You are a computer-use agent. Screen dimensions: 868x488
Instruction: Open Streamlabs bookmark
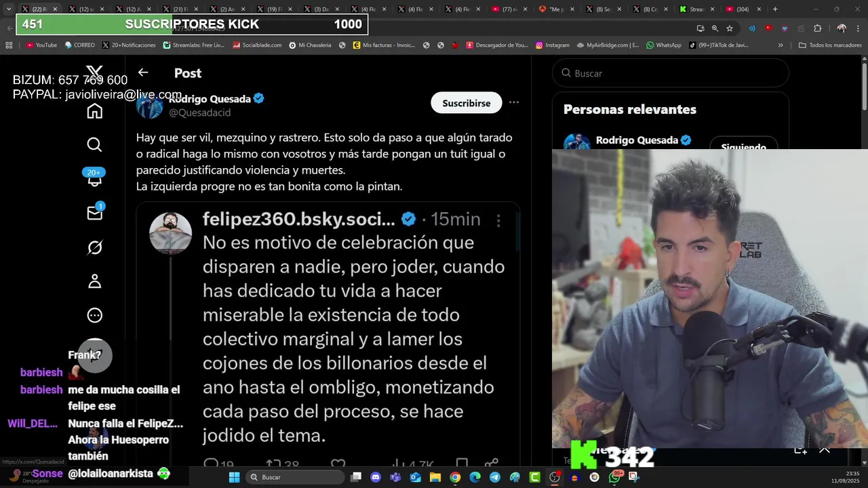point(193,45)
